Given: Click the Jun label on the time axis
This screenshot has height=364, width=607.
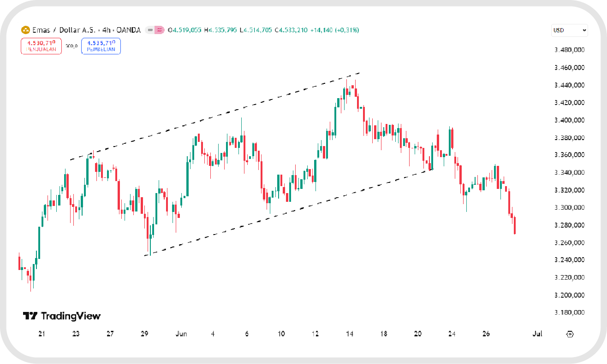Looking at the screenshot, I should click(181, 334).
